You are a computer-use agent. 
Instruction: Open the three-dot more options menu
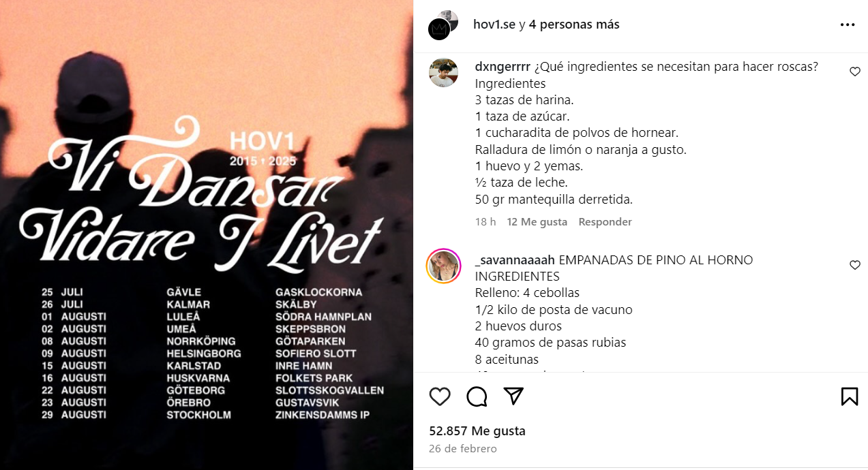click(x=848, y=25)
